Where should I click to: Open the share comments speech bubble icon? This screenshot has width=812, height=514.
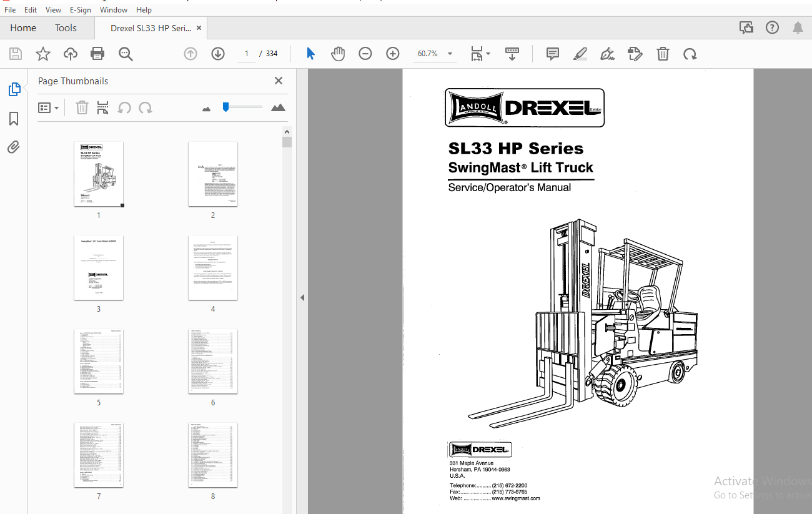tap(746, 27)
